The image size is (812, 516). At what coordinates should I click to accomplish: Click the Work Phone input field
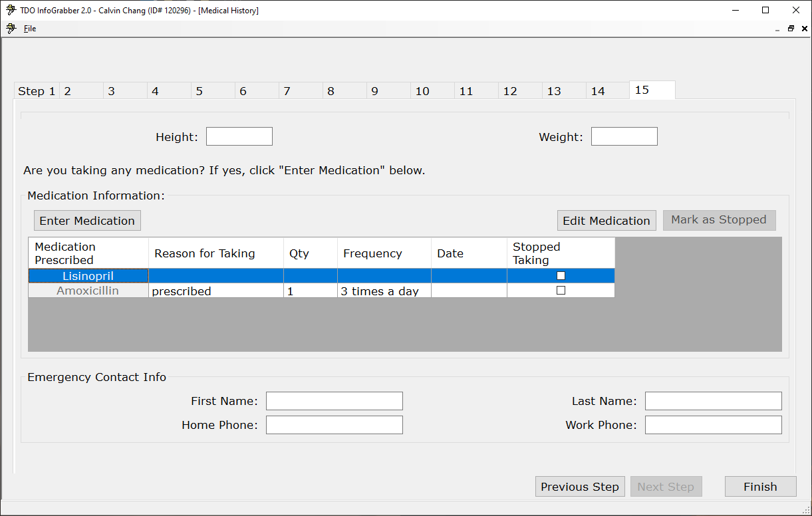point(713,425)
